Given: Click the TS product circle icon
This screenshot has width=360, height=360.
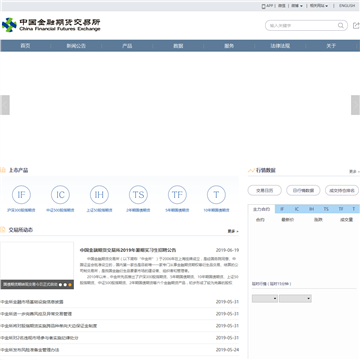Looking at the screenshot, I should click(138, 195).
